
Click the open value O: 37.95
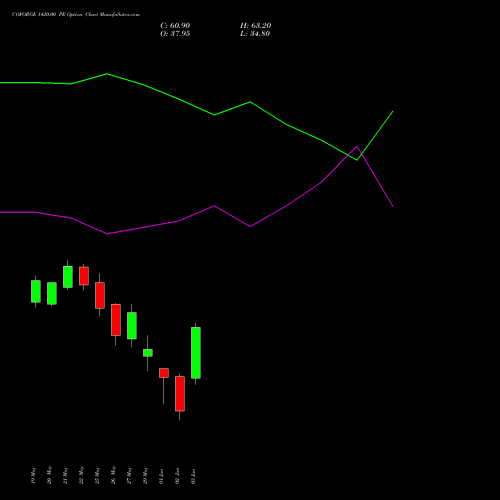coord(175,34)
